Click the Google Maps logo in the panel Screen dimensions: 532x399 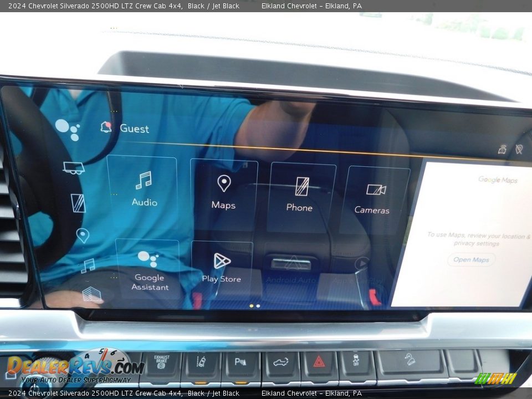pos(498,180)
